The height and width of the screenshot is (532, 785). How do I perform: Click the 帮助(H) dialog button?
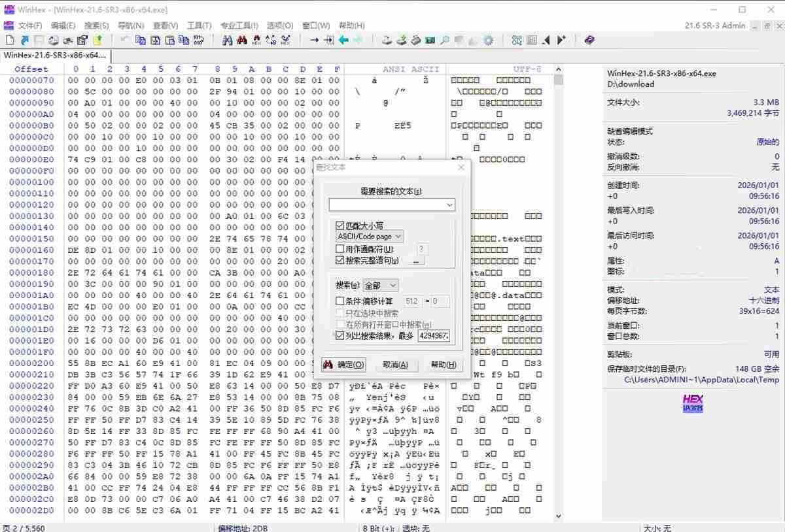pos(443,365)
